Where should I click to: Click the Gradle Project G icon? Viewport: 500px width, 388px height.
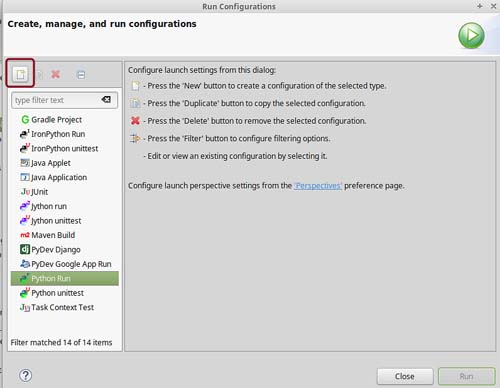click(25, 119)
